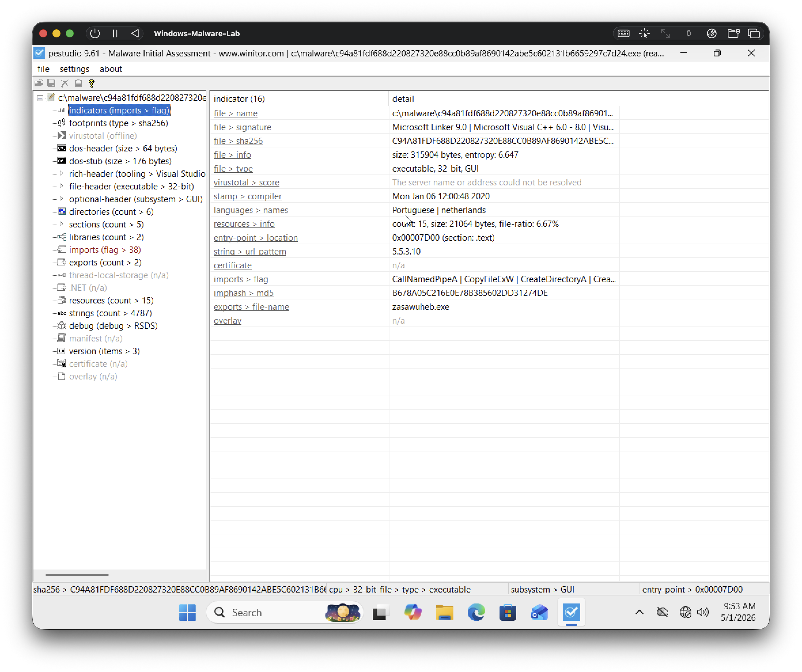Click the detail column header
The image size is (802, 672).
click(504, 99)
